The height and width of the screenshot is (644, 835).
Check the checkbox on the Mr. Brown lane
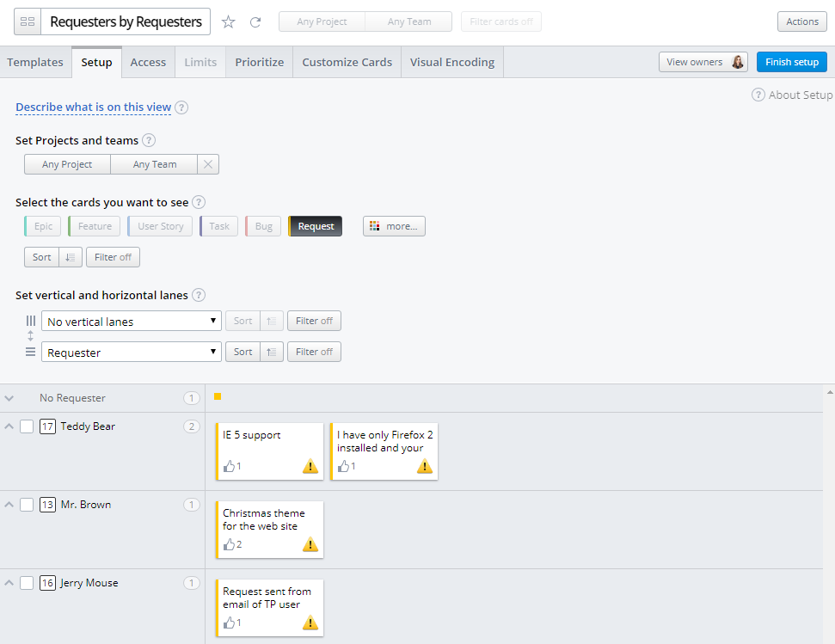27,504
